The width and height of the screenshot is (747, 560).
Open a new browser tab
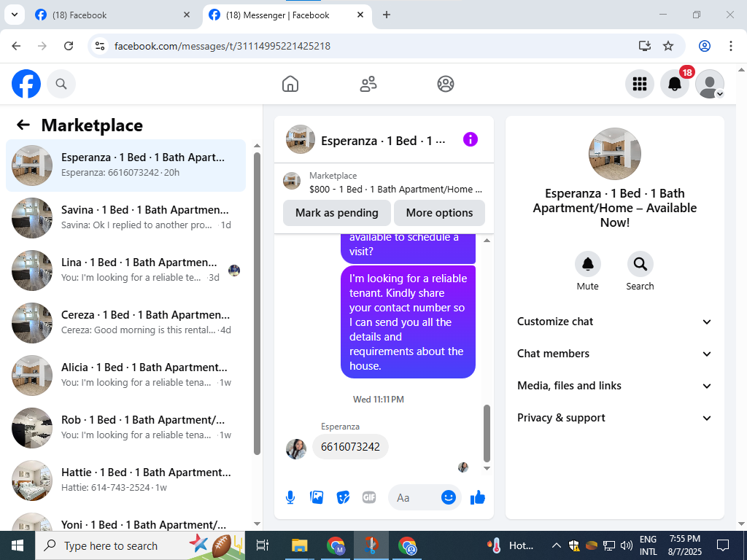(387, 15)
